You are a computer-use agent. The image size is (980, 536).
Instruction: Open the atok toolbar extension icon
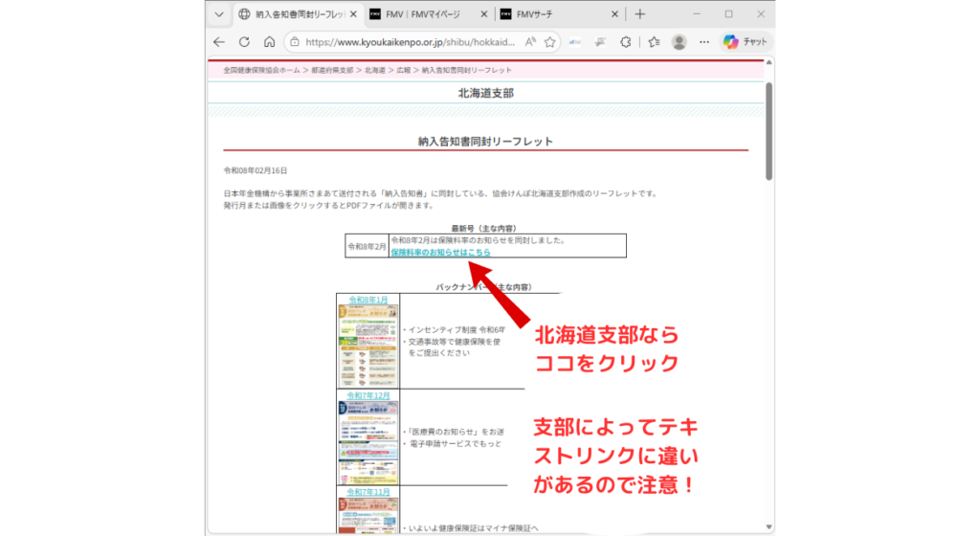(575, 42)
